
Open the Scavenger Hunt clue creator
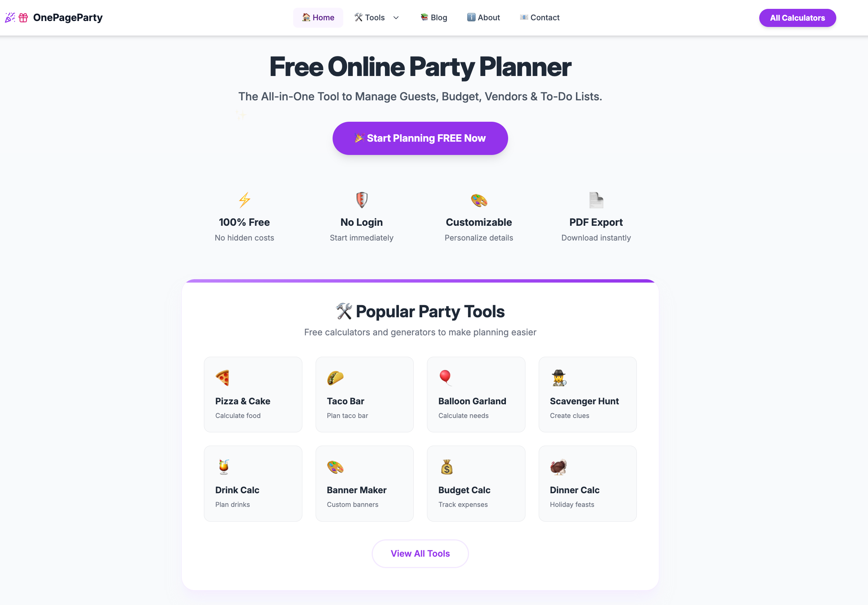pyautogui.click(x=587, y=394)
